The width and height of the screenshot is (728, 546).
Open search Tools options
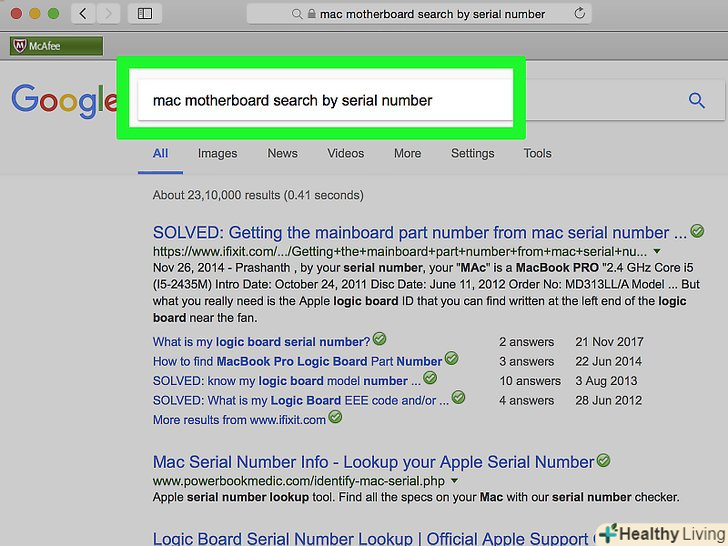tap(538, 153)
